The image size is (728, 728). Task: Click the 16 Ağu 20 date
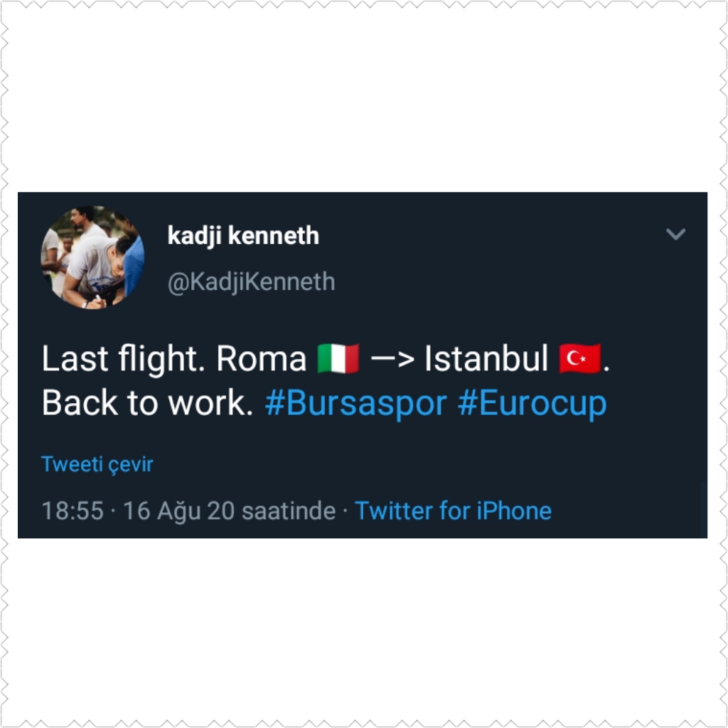(x=180, y=511)
